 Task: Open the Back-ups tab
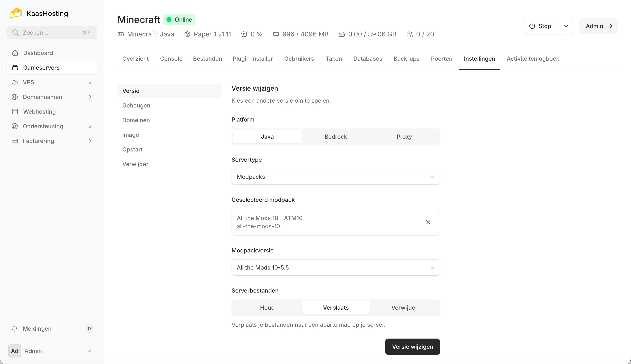[406, 58]
